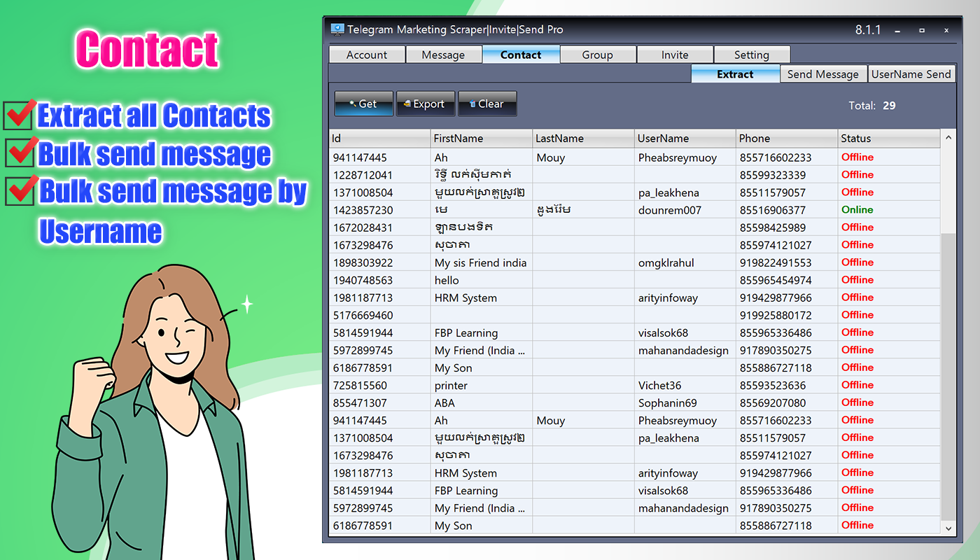Select the Group tab
Viewport: 980px width, 560px height.
[598, 54]
